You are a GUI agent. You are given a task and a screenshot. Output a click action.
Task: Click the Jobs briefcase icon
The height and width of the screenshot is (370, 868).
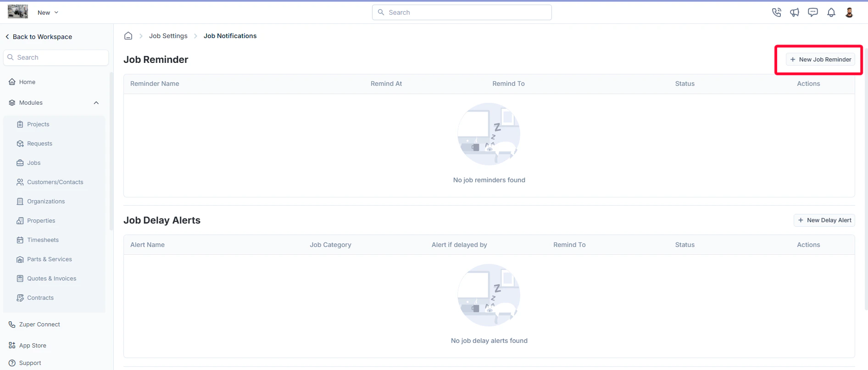coord(20,163)
